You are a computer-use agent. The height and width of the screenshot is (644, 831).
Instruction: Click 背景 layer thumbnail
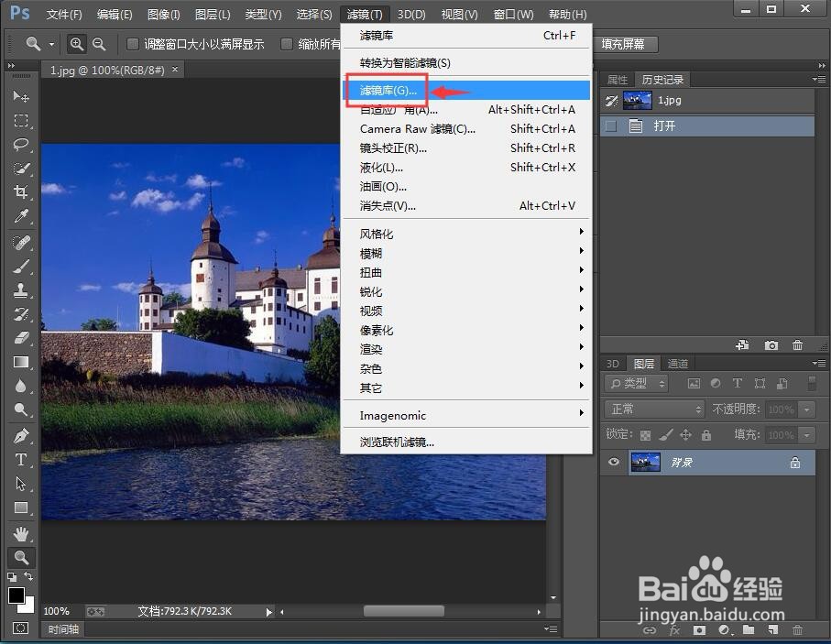click(646, 463)
